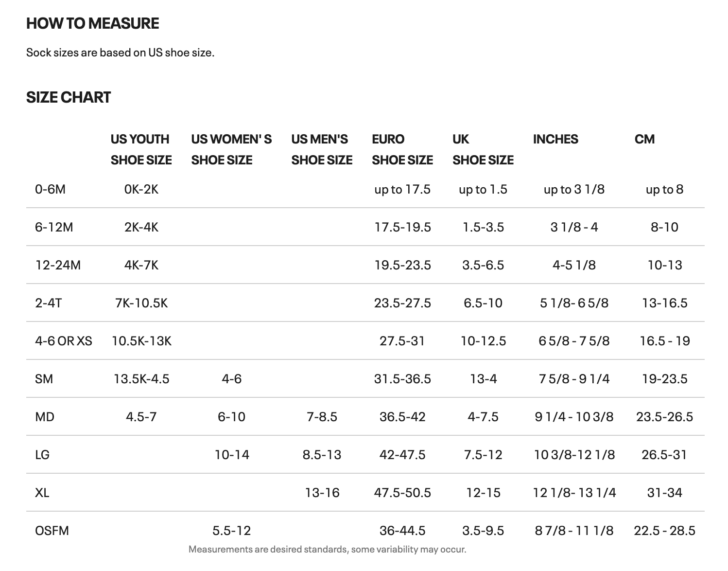Select the EURO SHOE SIZE column header
The height and width of the screenshot is (571, 728).
point(402,149)
